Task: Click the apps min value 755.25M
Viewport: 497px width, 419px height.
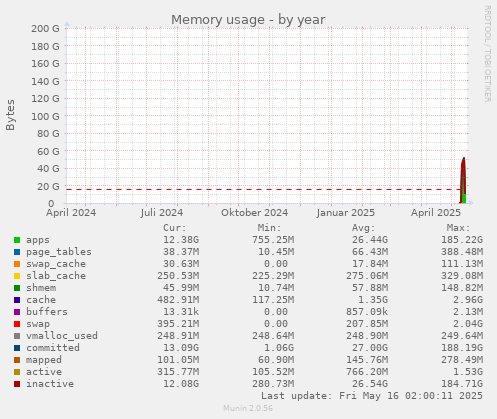Action: click(273, 240)
